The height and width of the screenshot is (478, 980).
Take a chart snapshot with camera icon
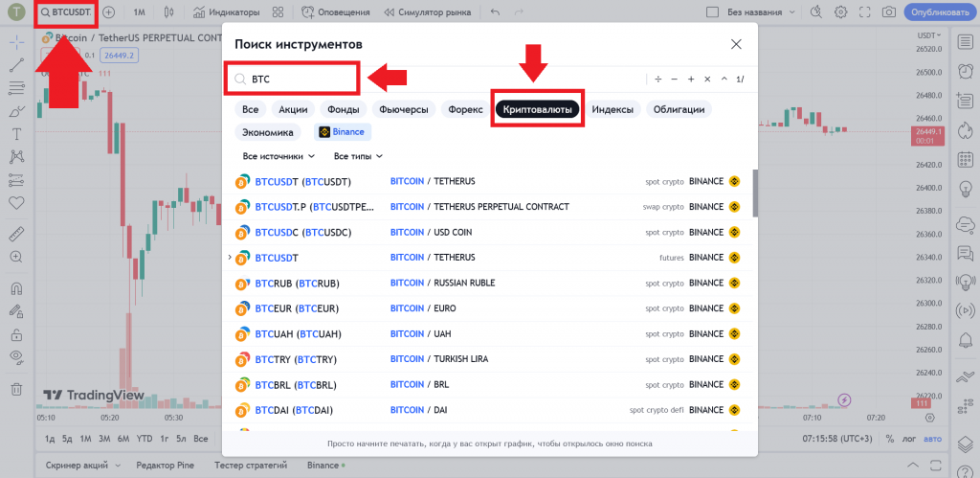(888, 12)
